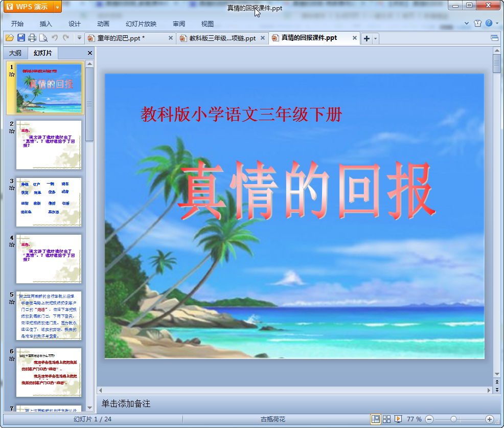504x428 pixels.
Task: Click the window arrangement icon at tab bar right
Action: [x=494, y=38]
